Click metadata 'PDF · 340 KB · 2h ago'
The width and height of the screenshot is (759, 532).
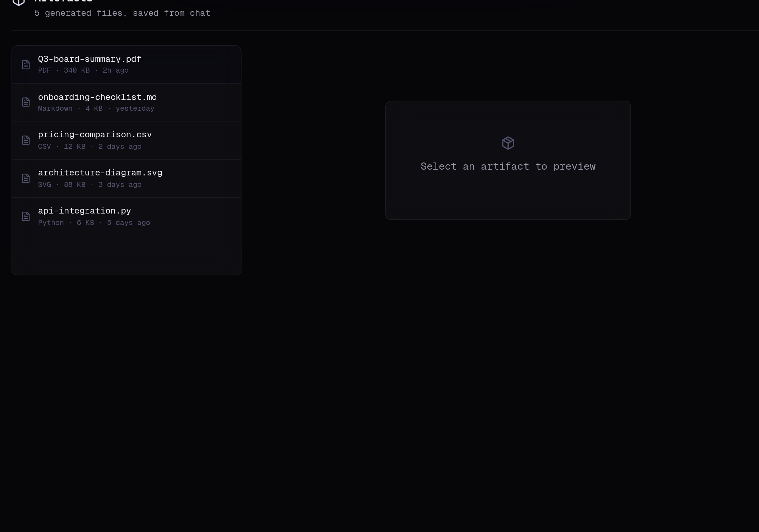coord(83,70)
